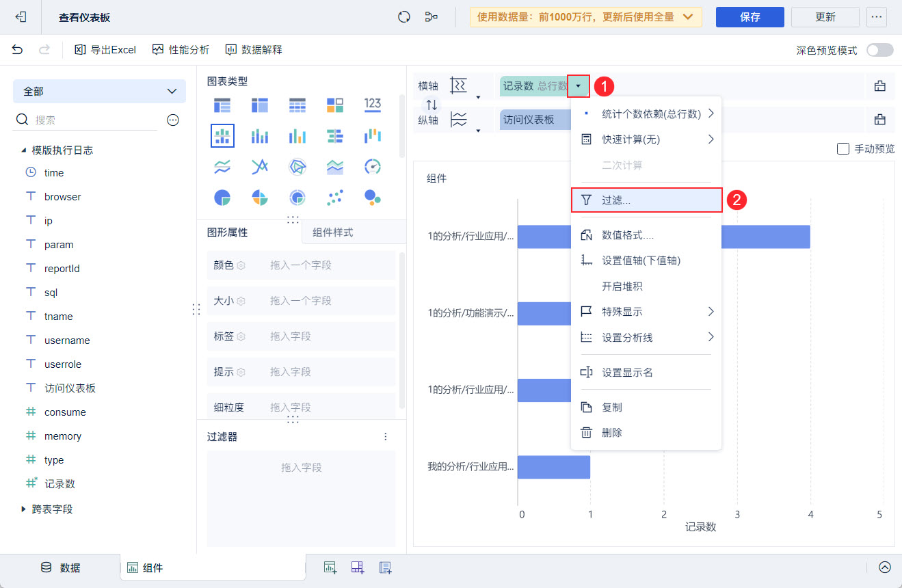The height and width of the screenshot is (588, 902).
Task: Select the area chart type
Action: pos(335,166)
